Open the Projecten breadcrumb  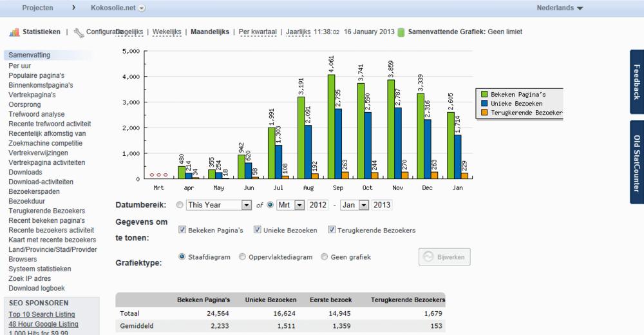point(37,8)
